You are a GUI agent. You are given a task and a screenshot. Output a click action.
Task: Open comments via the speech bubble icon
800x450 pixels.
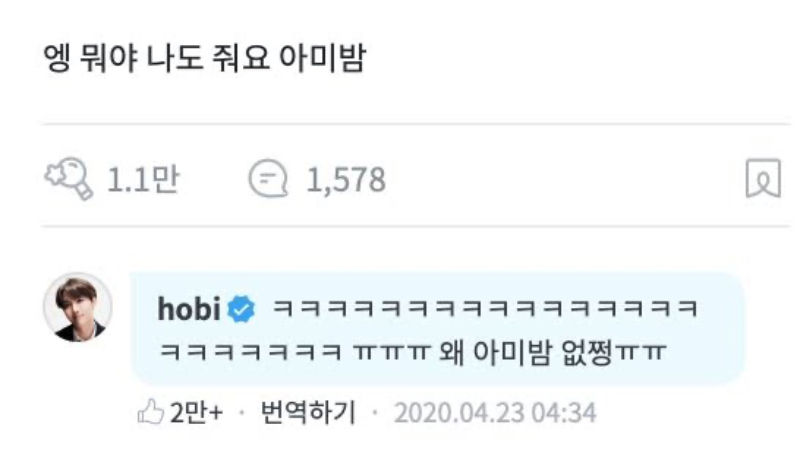pos(268,179)
